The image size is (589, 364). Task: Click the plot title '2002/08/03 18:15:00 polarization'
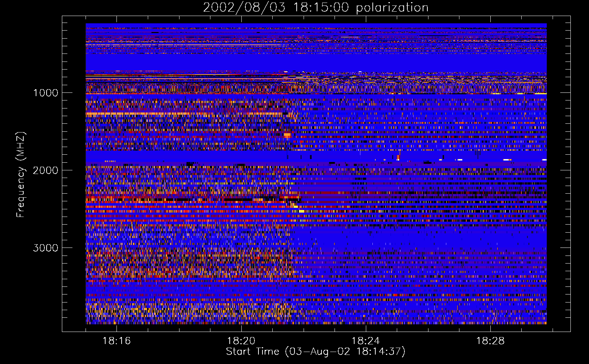point(316,8)
